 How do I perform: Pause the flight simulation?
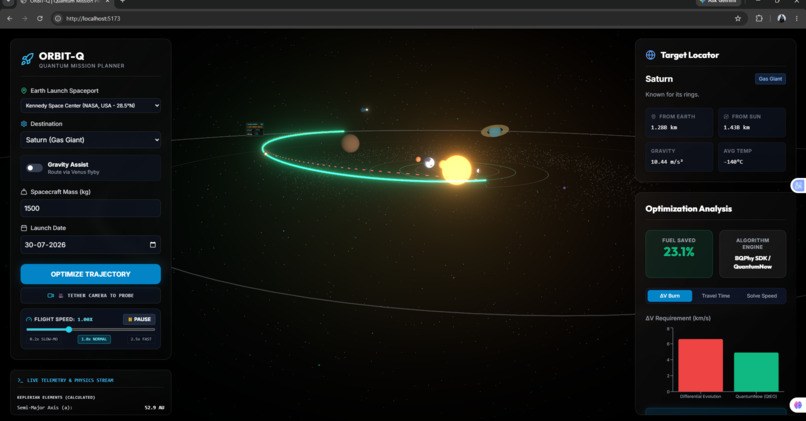139,319
